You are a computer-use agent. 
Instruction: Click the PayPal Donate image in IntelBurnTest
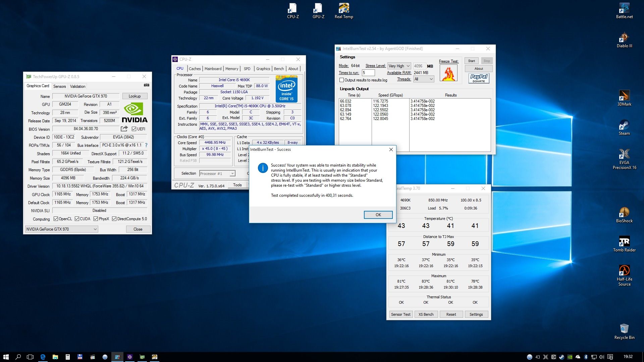(479, 78)
